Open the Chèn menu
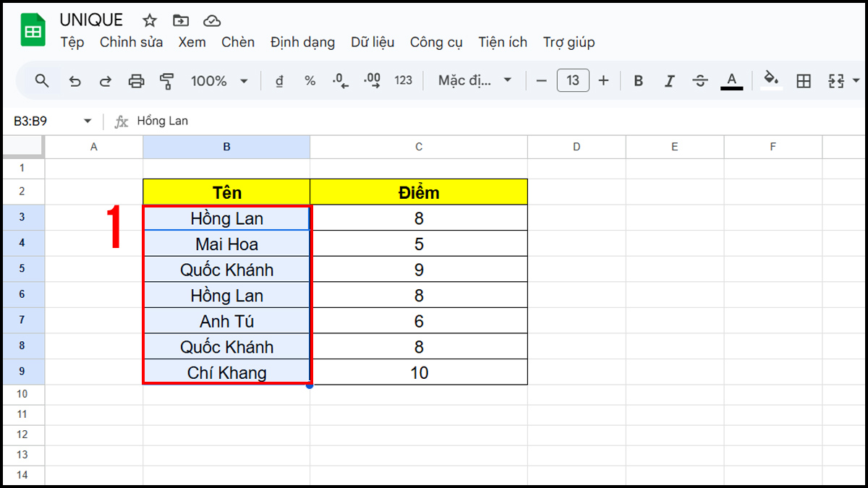The image size is (868, 488). (x=238, y=42)
